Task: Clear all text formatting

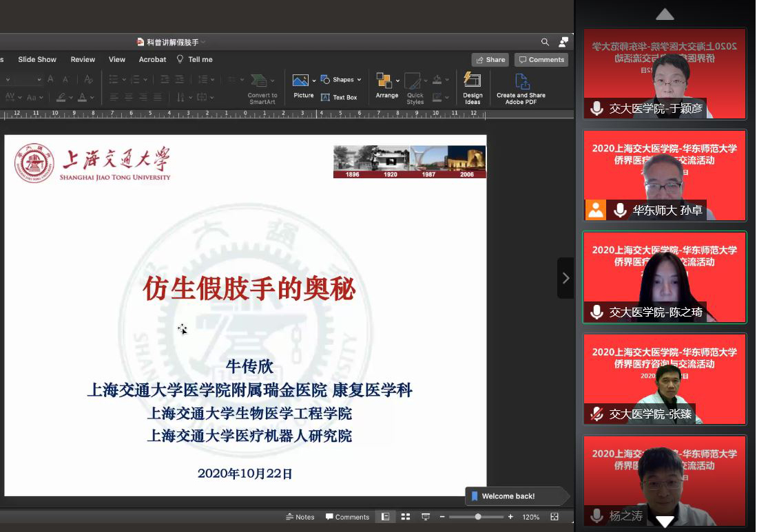Action: (88, 79)
